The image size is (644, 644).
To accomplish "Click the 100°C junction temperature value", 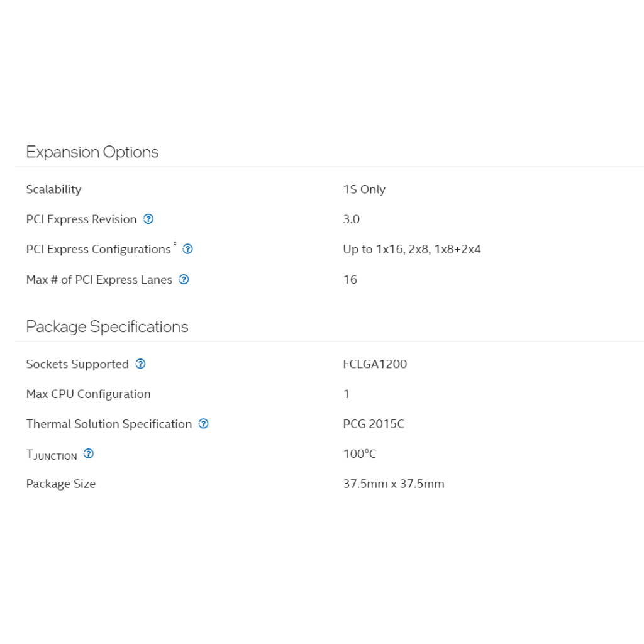I will pyautogui.click(x=360, y=454).
